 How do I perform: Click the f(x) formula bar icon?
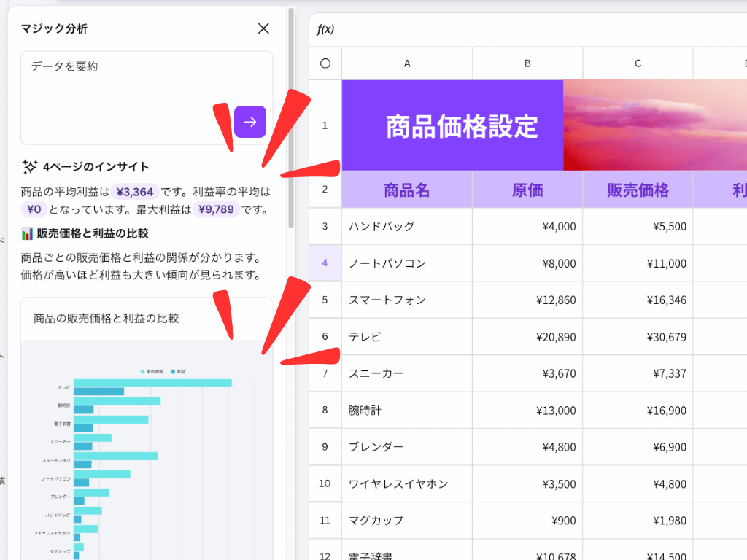[325, 29]
